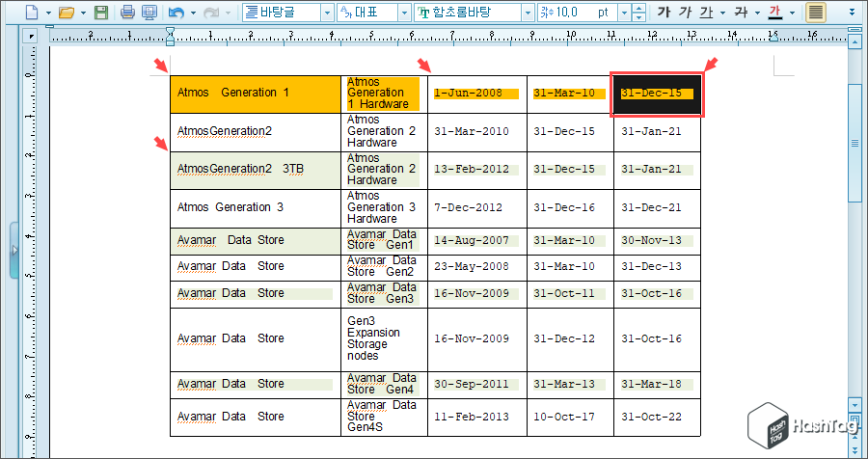Image resolution: width=868 pixels, height=459 pixels.
Task: Click the 14-Aug-2007 date cell
Action: click(x=477, y=241)
